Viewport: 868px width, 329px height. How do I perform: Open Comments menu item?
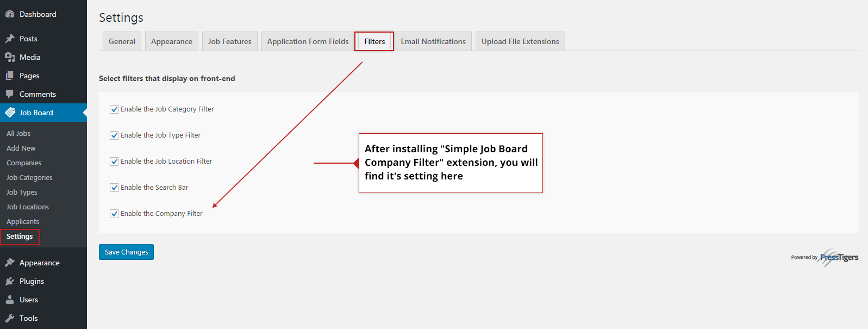[43, 94]
